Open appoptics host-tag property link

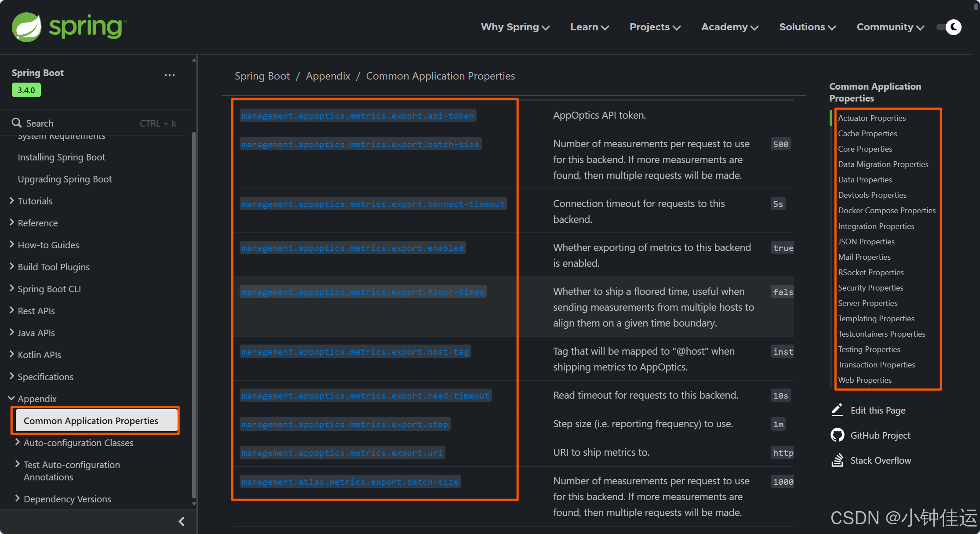tap(355, 352)
